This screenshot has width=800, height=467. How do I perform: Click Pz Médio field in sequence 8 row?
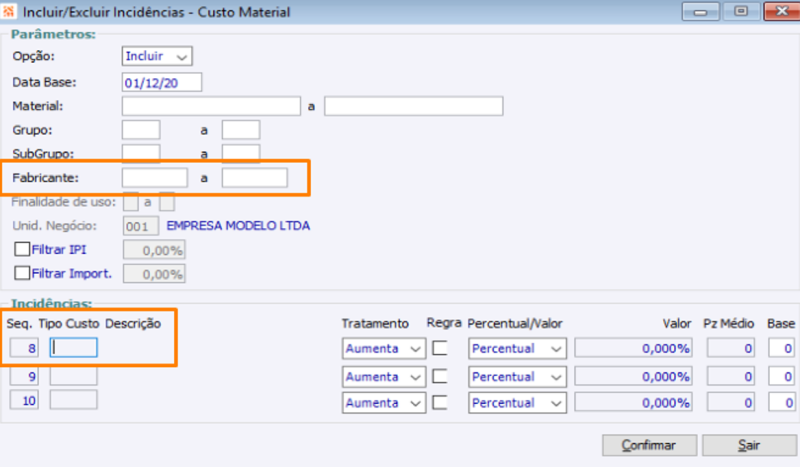tap(731, 348)
